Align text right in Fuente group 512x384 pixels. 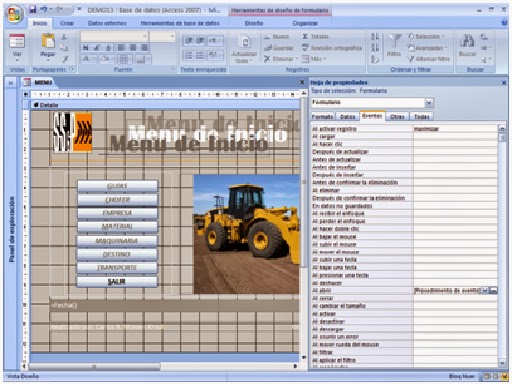(x=144, y=48)
